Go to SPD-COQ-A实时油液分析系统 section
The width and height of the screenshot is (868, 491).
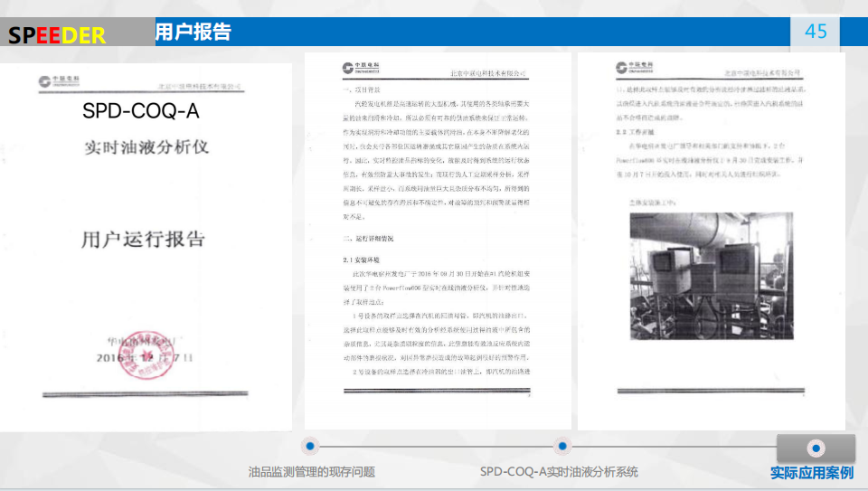[x=559, y=472]
